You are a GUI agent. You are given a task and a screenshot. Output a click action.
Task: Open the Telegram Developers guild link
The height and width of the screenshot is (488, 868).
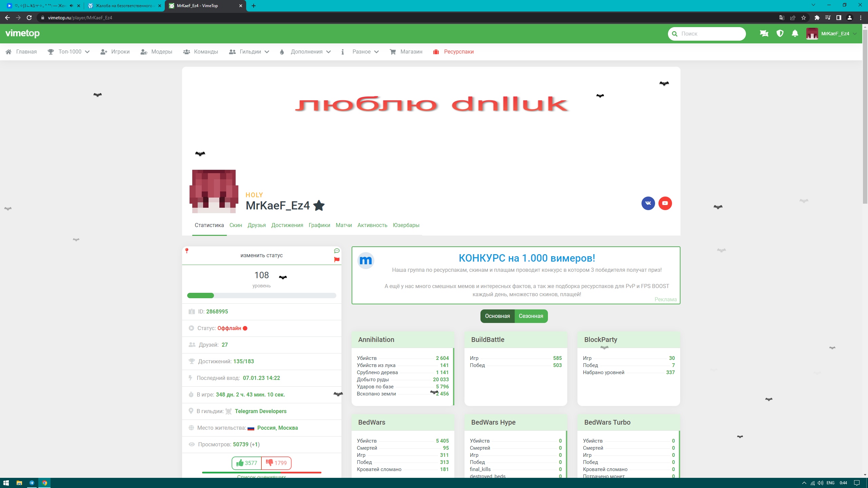pos(260,411)
